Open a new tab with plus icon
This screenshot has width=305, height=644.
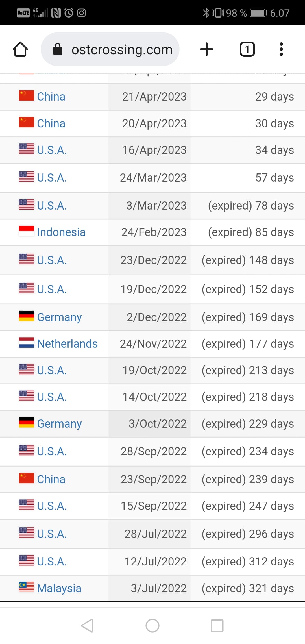click(x=207, y=49)
